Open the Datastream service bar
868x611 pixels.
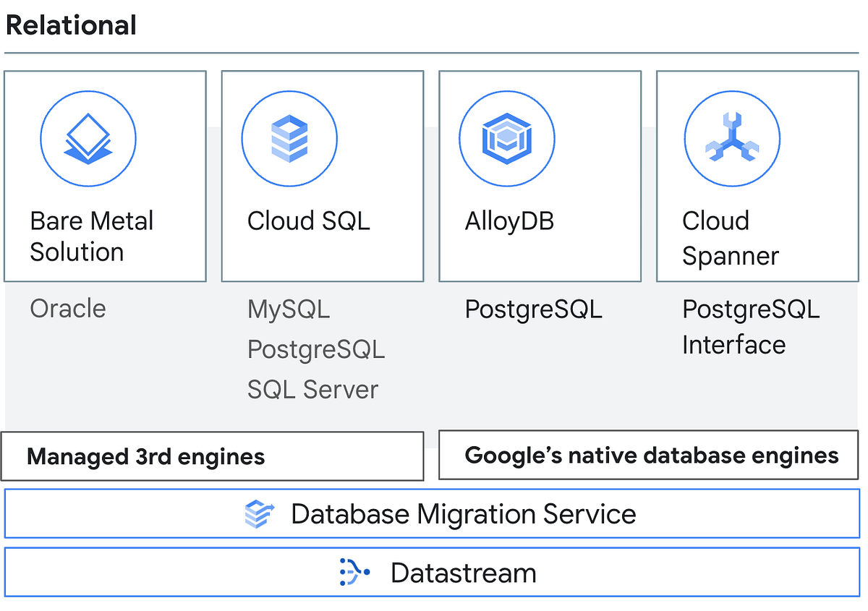click(434, 572)
